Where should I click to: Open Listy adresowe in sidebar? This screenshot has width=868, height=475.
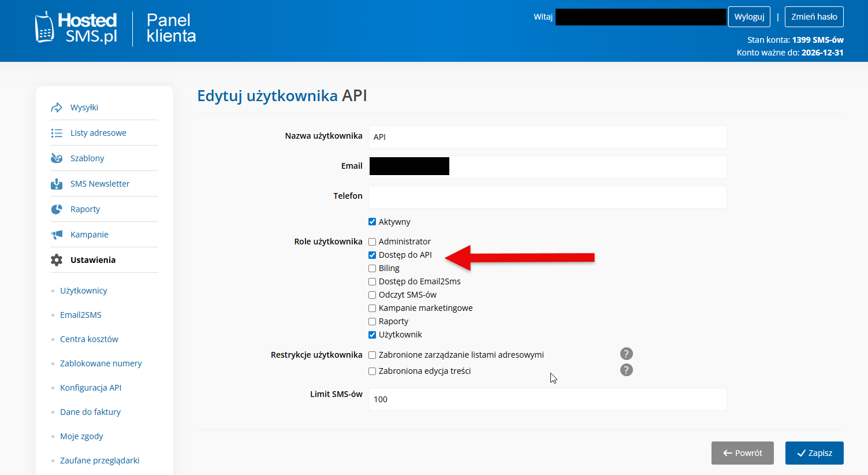98,133
